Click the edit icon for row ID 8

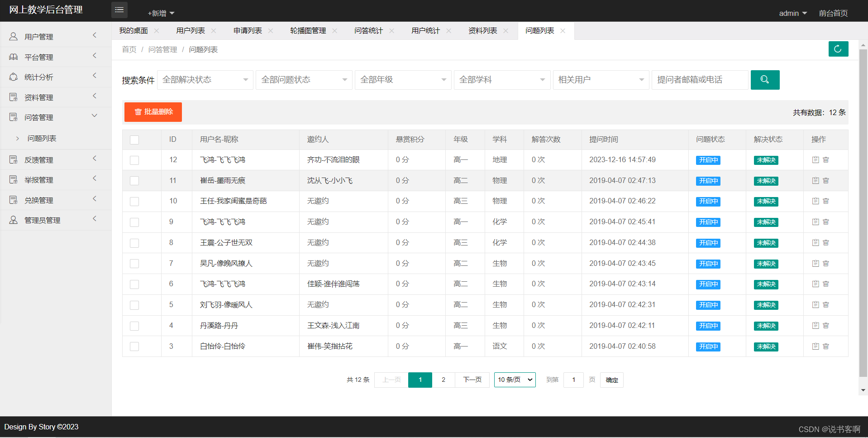pos(816,243)
